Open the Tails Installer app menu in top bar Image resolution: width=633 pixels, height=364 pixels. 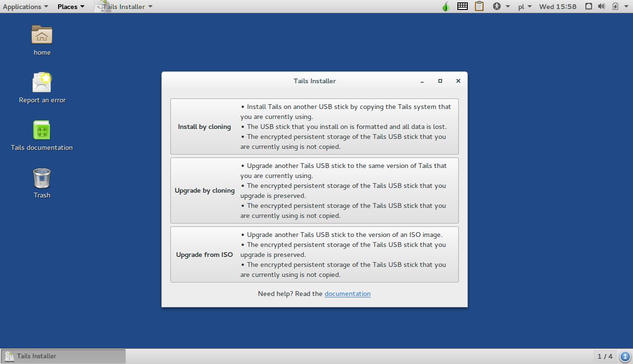pos(124,7)
